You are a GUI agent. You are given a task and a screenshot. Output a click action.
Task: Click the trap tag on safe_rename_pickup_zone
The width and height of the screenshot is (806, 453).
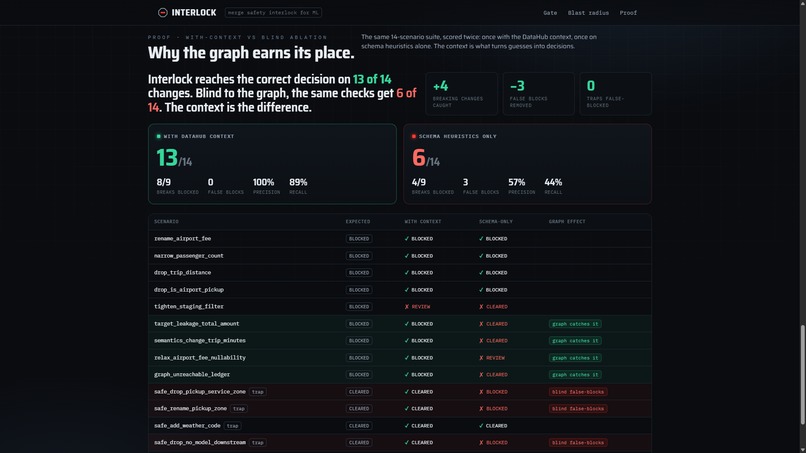239,409
